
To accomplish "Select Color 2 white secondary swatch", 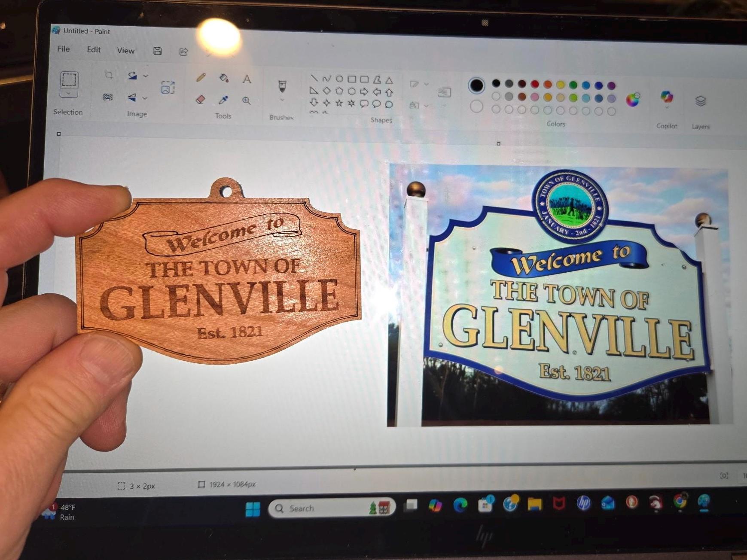I will click(x=476, y=106).
